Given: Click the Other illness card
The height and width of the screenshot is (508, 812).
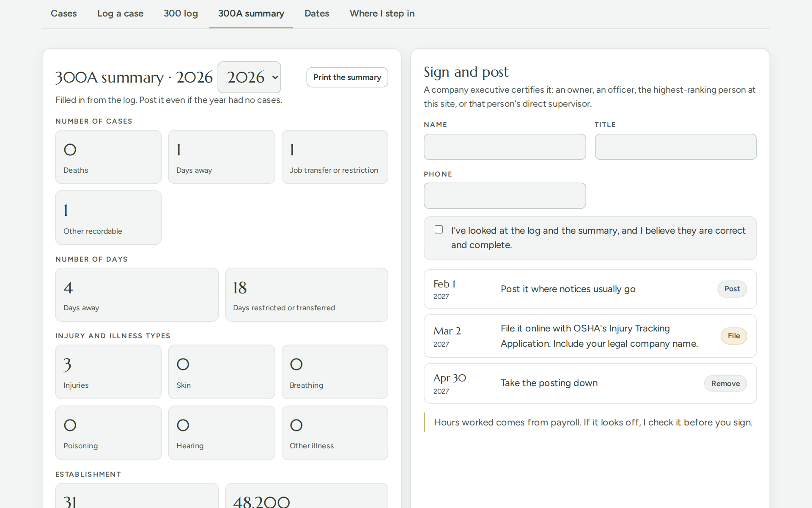Looking at the screenshot, I should click(335, 433).
